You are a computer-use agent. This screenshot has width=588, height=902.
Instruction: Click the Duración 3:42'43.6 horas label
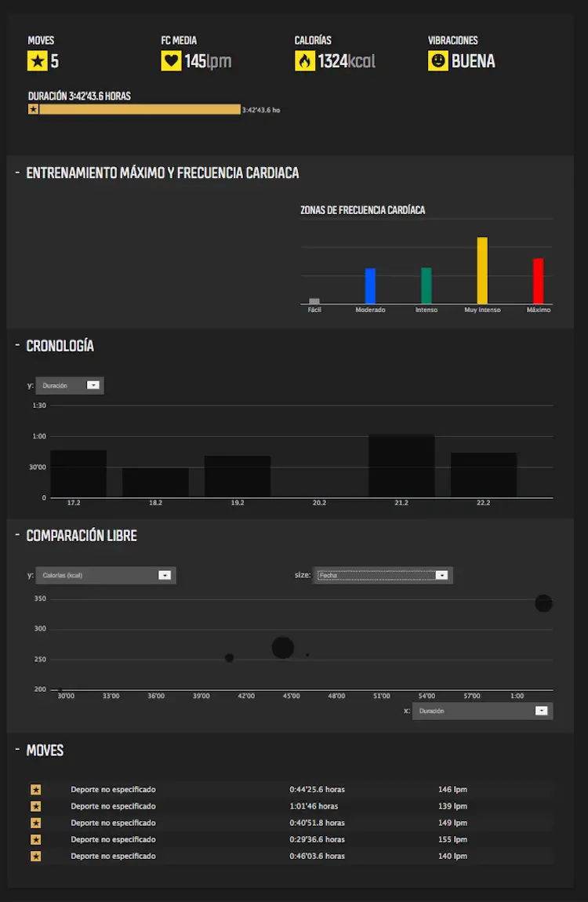click(x=79, y=96)
